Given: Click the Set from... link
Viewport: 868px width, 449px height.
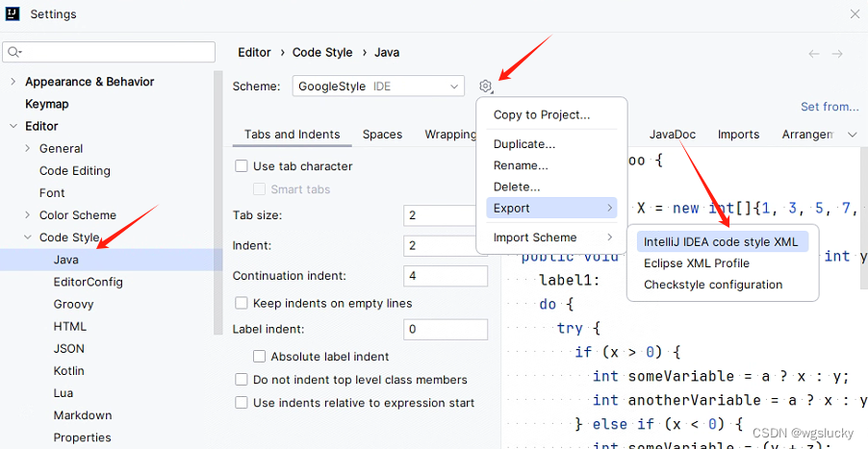Looking at the screenshot, I should (x=830, y=107).
